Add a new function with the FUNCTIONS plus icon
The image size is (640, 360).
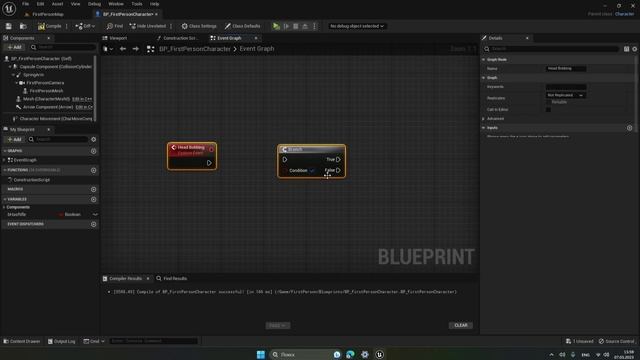click(93, 170)
